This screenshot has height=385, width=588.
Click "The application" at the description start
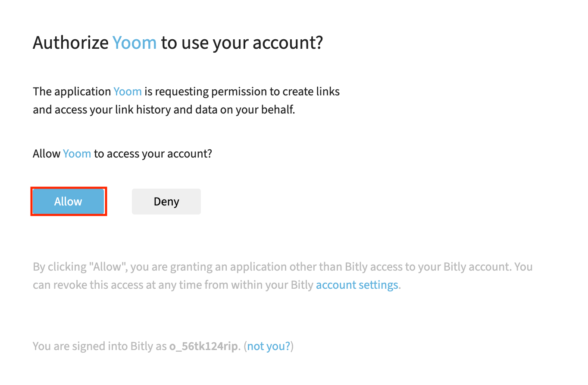(72, 92)
